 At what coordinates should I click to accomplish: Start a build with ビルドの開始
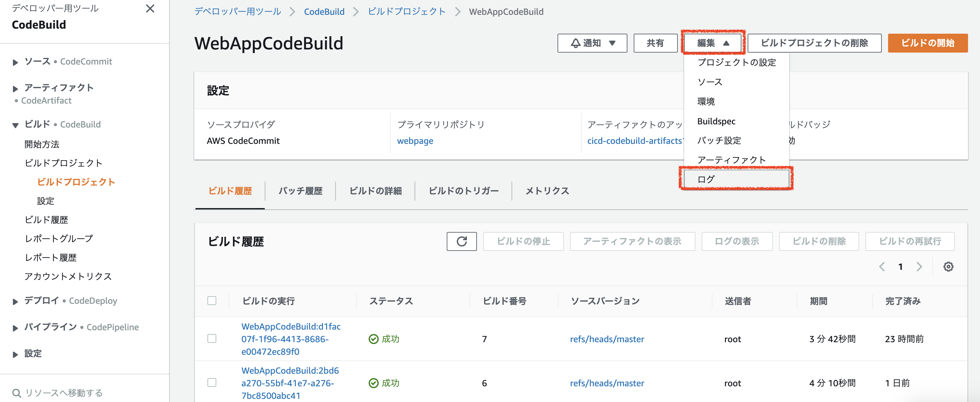click(927, 43)
